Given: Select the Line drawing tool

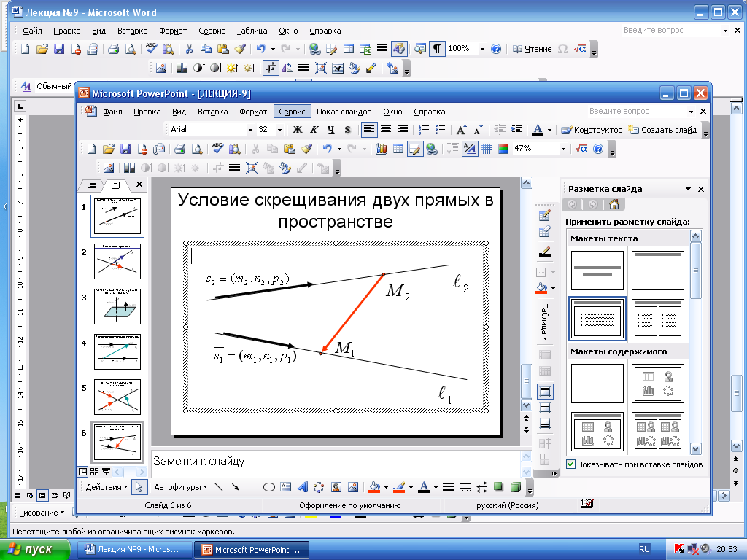Looking at the screenshot, I should 219,487.
